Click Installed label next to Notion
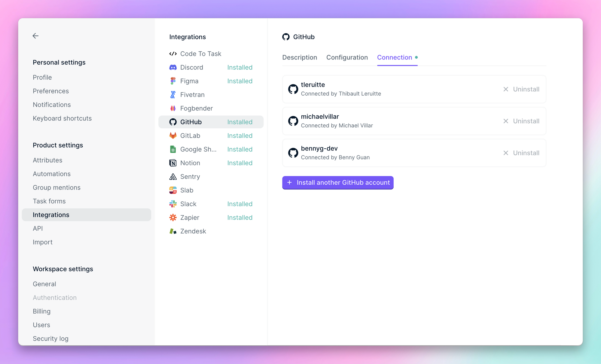 (240, 163)
